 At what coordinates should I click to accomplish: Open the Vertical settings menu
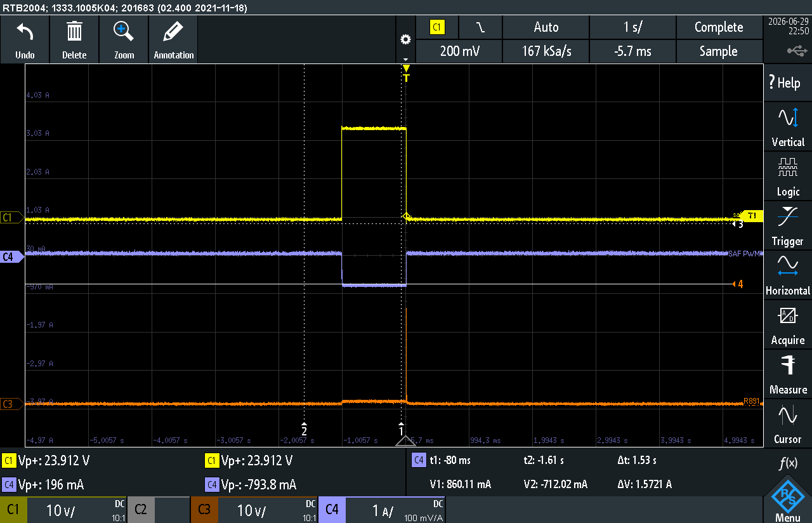tap(788, 126)
